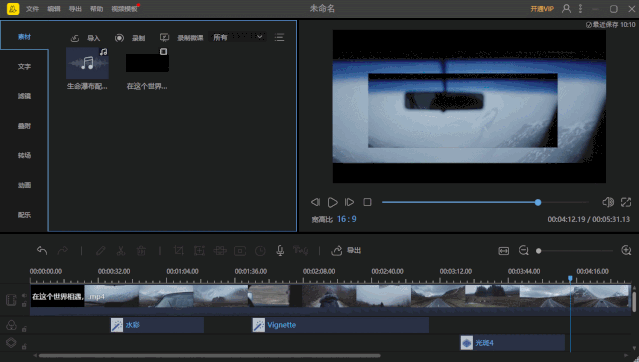This screenshot has width=639, height=362.
Task: Select the 素材 sidebar tab
Action: click(x=24, y=37)
